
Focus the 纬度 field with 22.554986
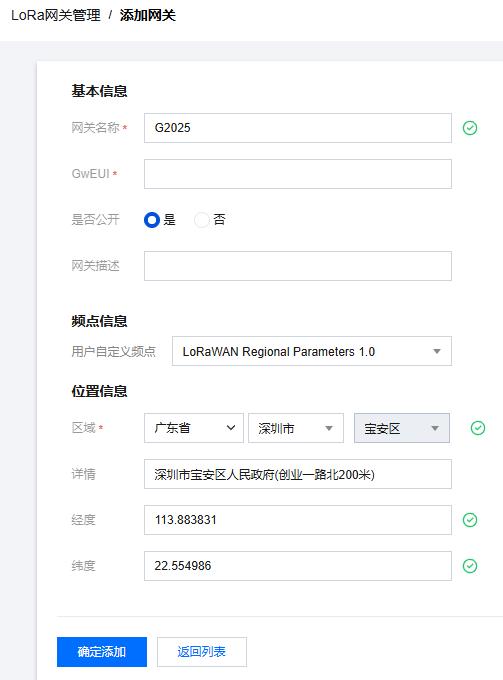[x=298, y=566]
